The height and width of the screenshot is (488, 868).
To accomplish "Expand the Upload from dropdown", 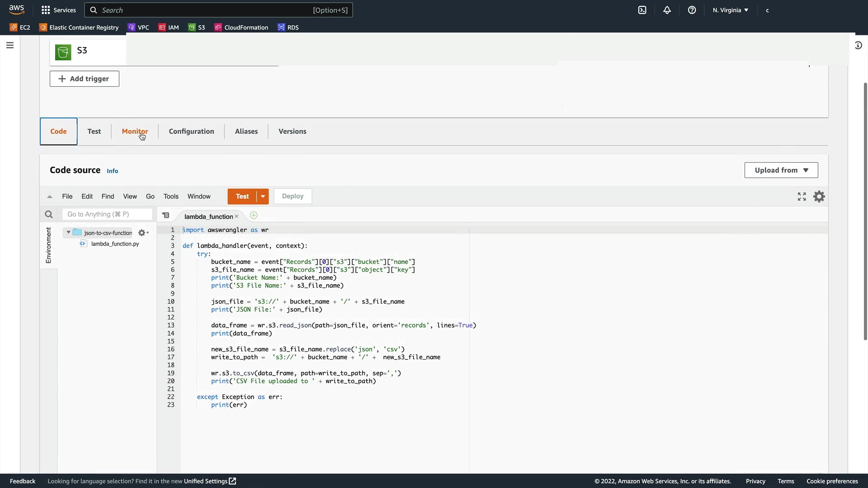I will click(781, 170).
